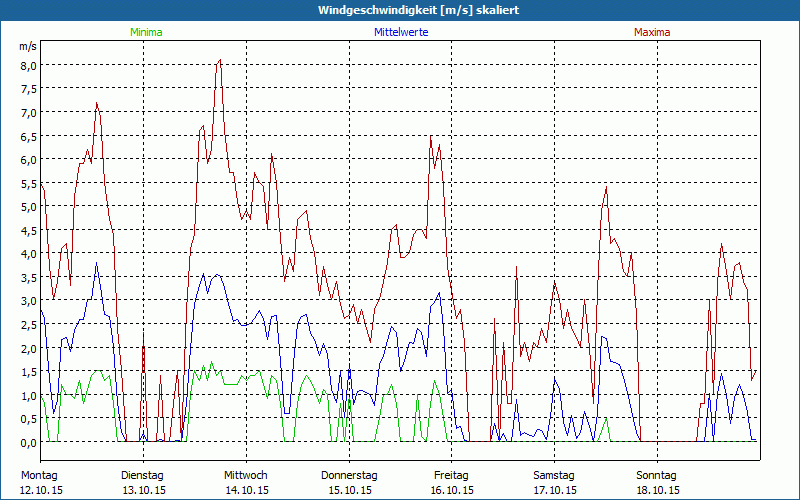Click the '6,0' y-axis value

coord(29,160)
